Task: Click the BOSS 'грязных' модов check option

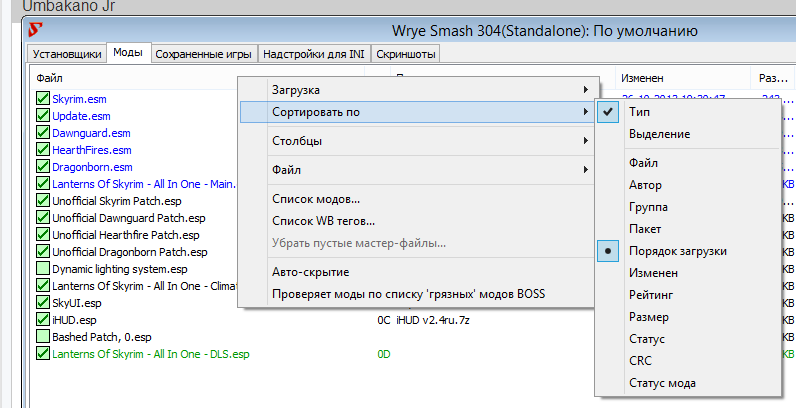Action: tap(416, 294)
